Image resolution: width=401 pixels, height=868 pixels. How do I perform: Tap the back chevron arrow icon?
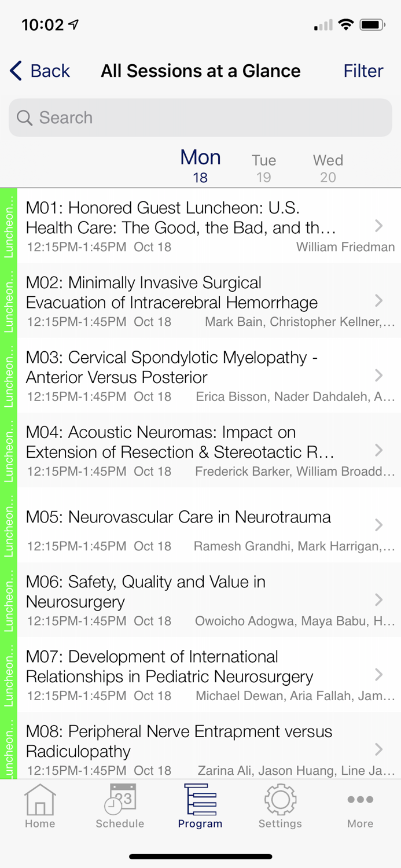pyautogui.click(x=14, y=71)
